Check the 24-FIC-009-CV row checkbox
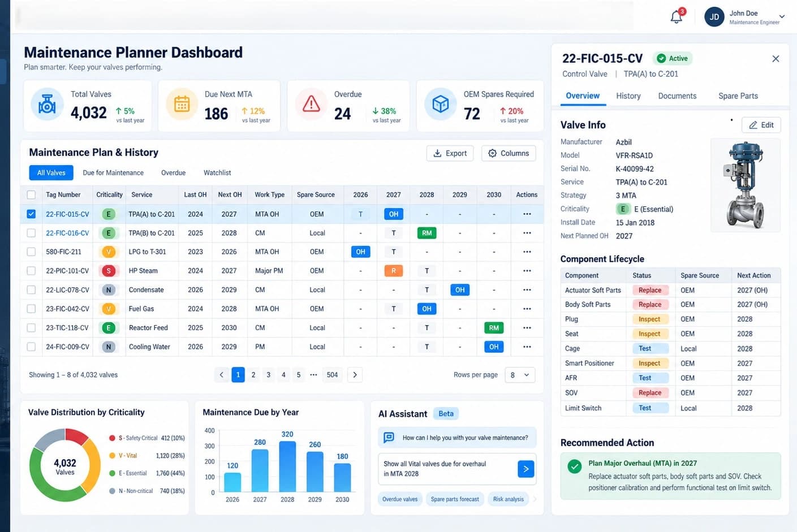The image size is (797, 532). pos(31,347)
